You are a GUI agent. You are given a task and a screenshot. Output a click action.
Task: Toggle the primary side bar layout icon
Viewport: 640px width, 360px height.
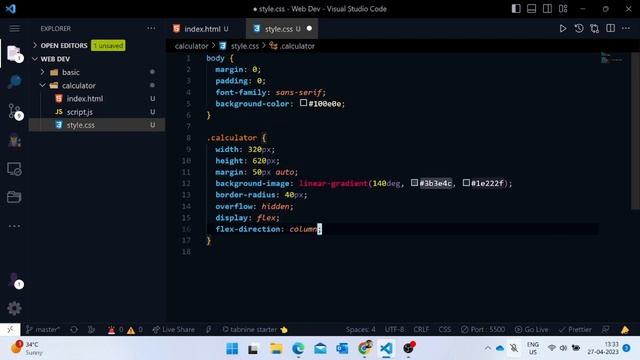click(x=516, y=9)
